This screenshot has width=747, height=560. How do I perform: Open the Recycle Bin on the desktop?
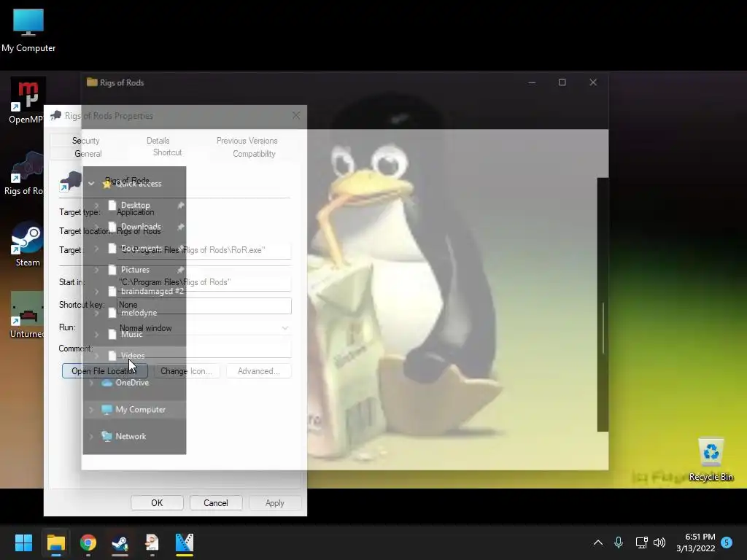711,459
